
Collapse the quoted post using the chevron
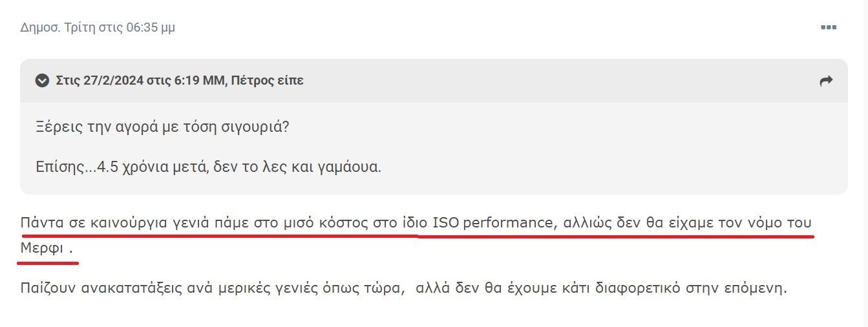click(x=42, y=81)
